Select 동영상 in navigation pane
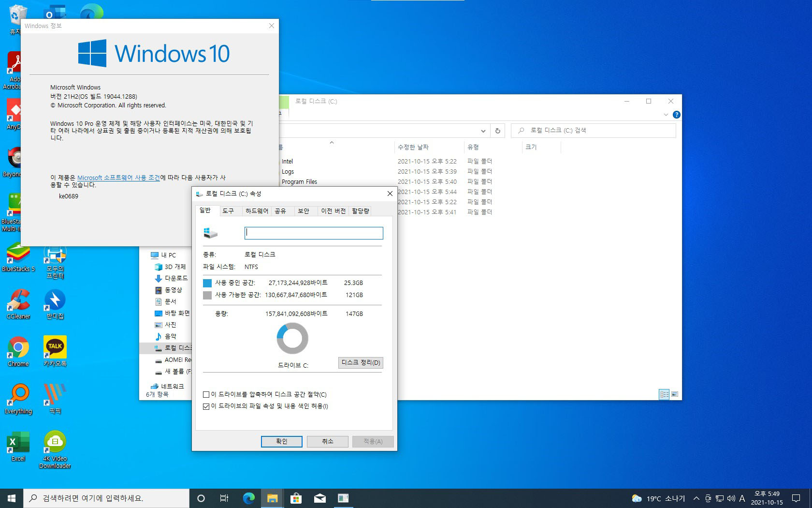The image size is (812, 508). (168, 290)
